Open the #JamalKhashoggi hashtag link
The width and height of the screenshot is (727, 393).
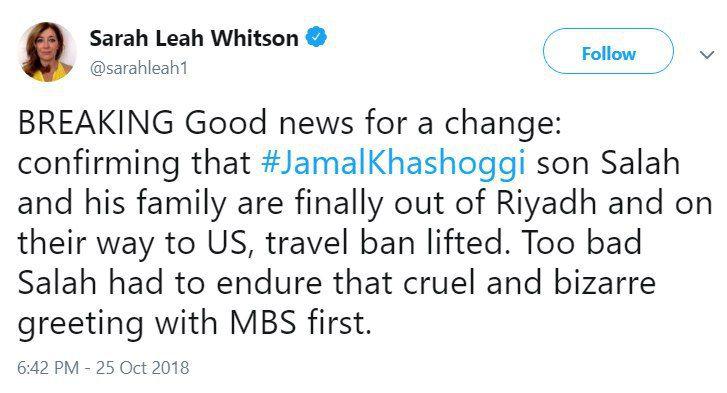click(393, 164)
